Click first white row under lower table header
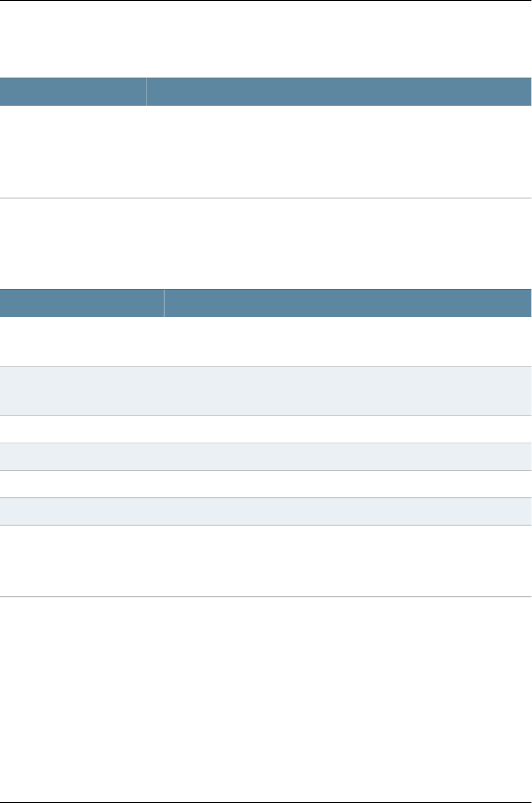 [266, 342]
